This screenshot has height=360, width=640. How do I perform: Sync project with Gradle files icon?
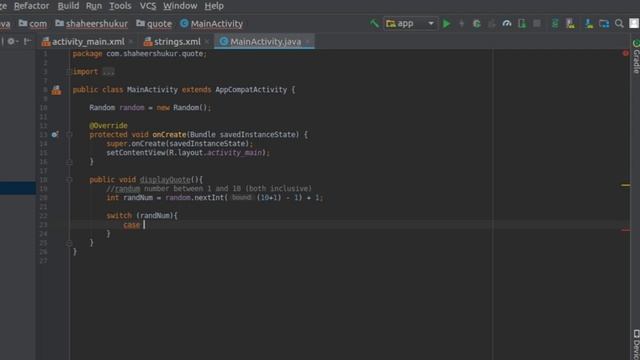[x=555, y=24]
